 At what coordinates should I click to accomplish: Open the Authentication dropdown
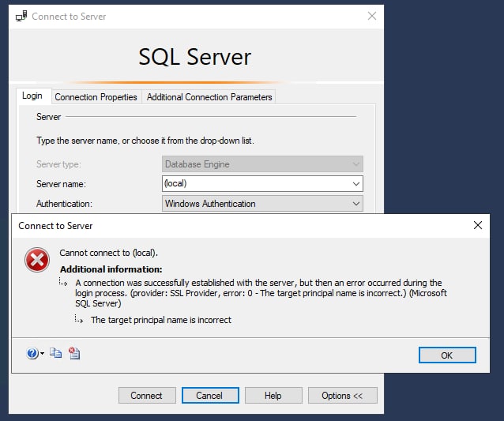[x=262, y=204]
